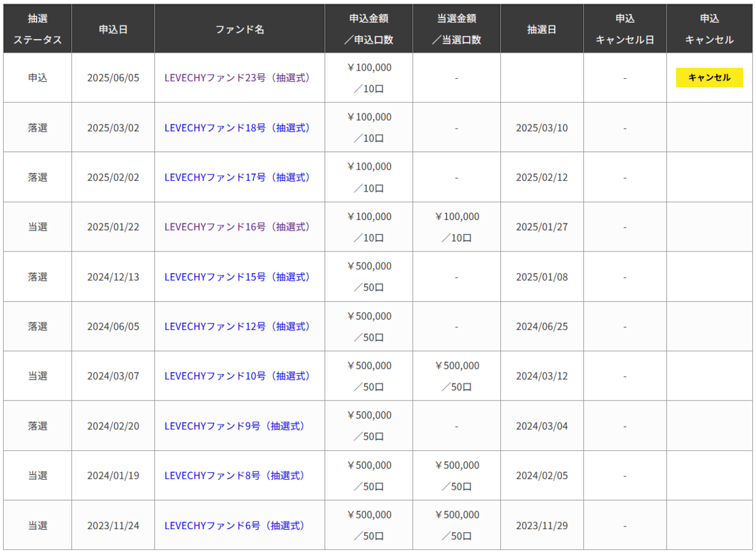Click the 申込キャンセル日 column header

point(625,29)
